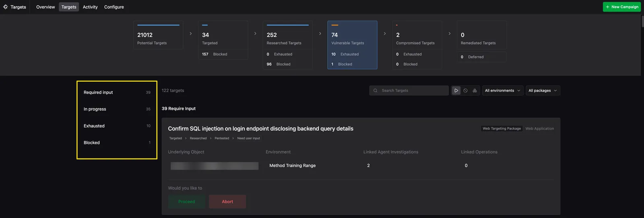Select the 2 Compromised Targets card

[417, 35]
